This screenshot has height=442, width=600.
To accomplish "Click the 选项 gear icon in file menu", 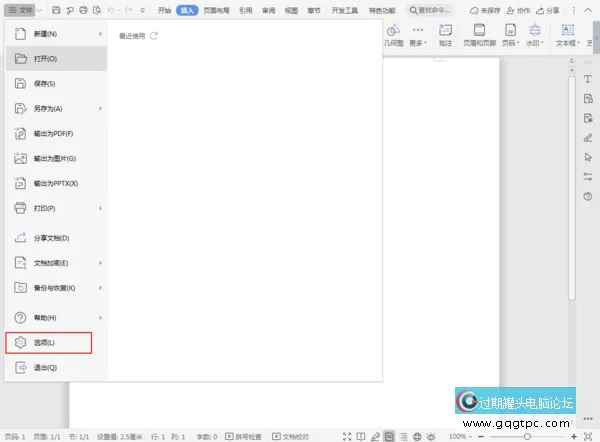I will click(x=21, y=343).
